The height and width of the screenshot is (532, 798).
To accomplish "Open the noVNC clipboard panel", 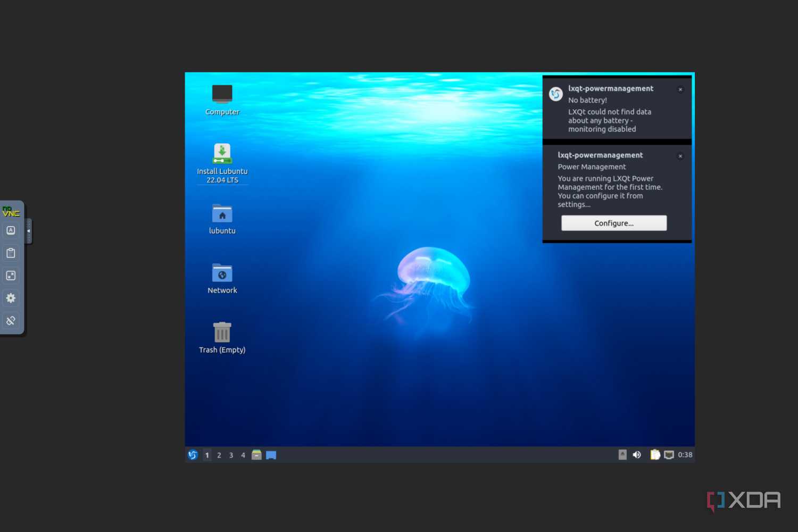I will pyautogui.click(x=11, y=253).
